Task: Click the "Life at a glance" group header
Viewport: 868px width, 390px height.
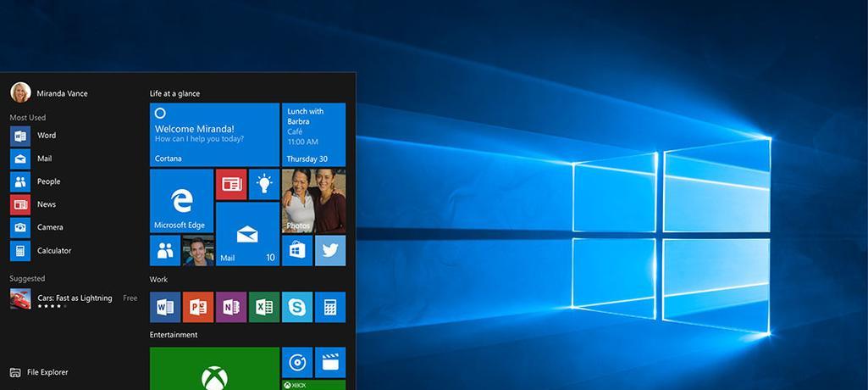Action: [175, 93]
